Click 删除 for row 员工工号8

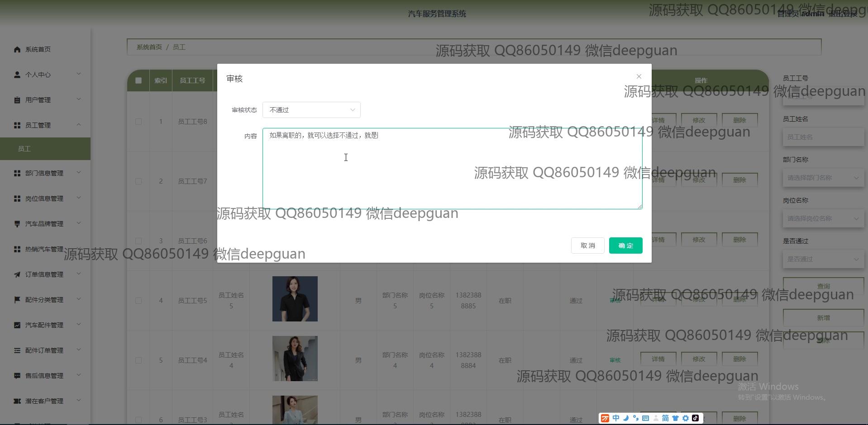(739, 120)
